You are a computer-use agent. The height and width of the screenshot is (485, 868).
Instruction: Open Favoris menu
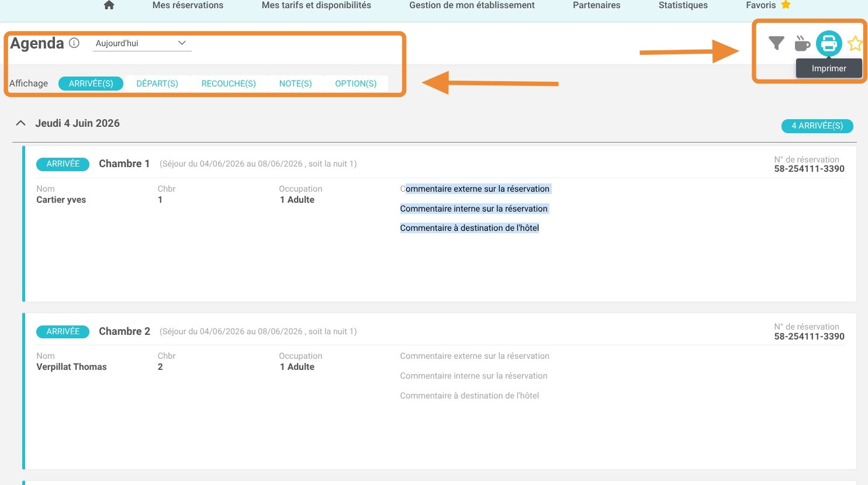(x=760, y=5)
